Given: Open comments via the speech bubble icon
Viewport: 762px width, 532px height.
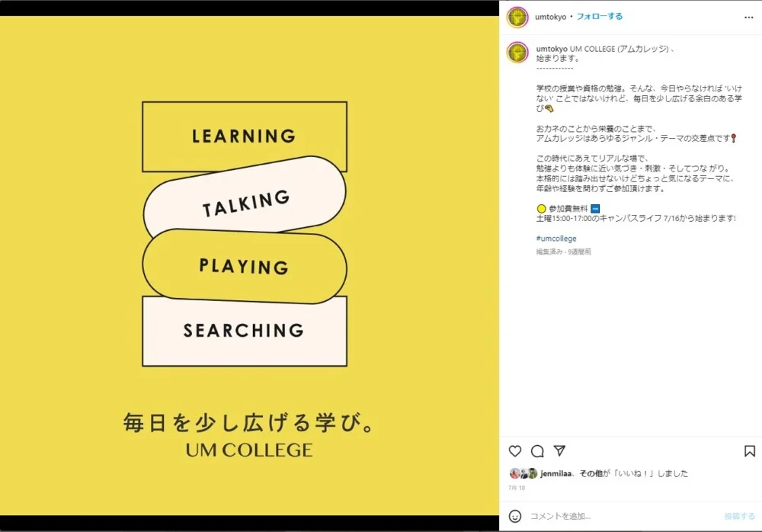Looking at the screenshot, I should (x=537, y=451).
